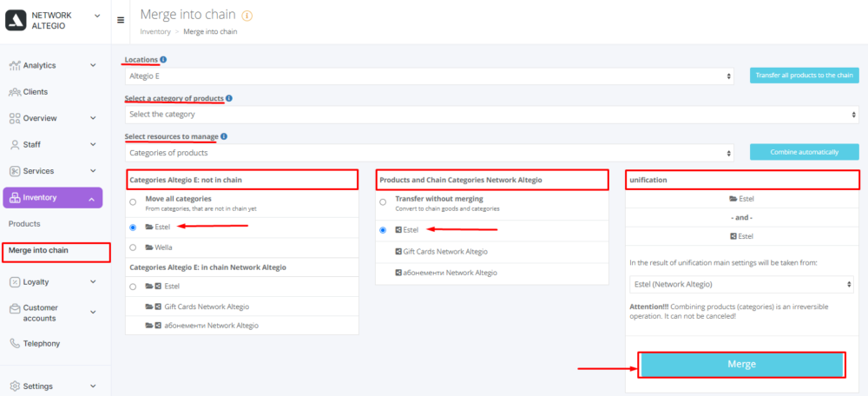This screenshot has width=868, height=396.
Task: Expand the Services menu chevron
Action: tap(93, 171)
